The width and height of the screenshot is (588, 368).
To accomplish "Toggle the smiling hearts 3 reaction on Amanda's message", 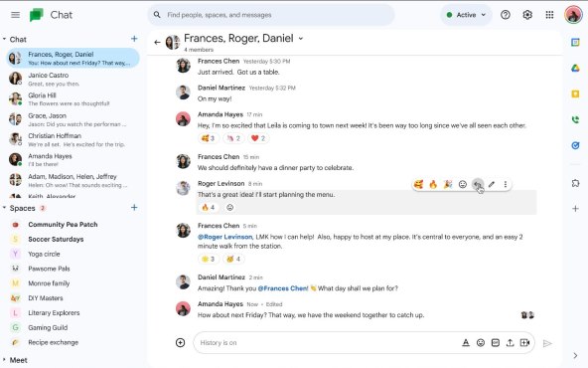I will click(x=209, y=138).
